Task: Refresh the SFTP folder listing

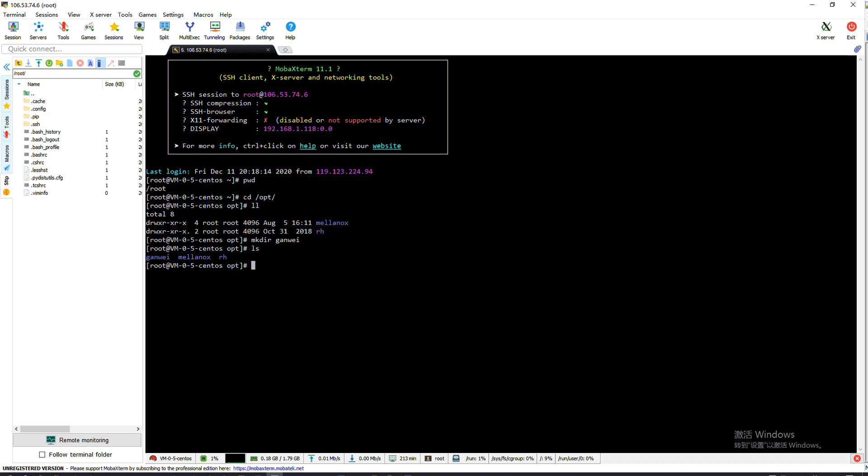Action: pos(49,63)
